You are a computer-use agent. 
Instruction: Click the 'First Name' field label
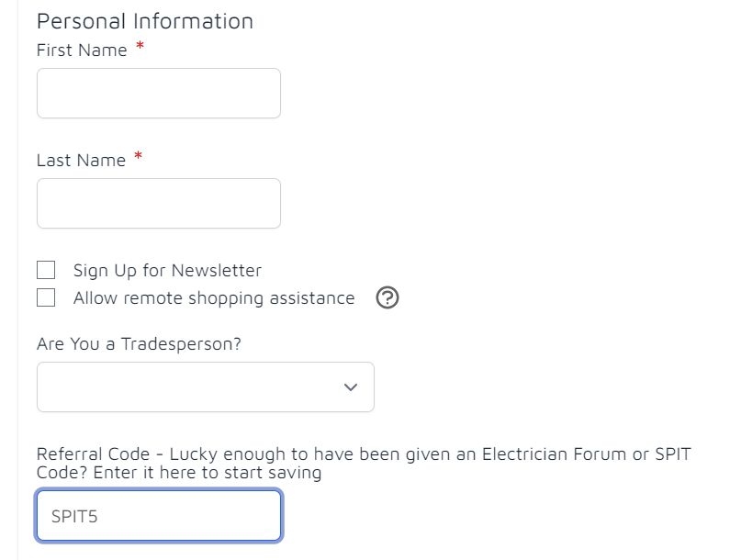click(x=82, y=50)
